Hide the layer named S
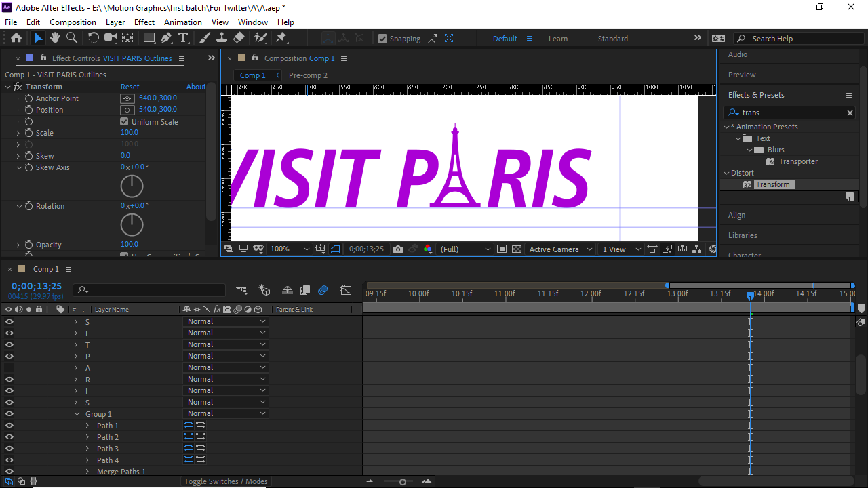 9,321
